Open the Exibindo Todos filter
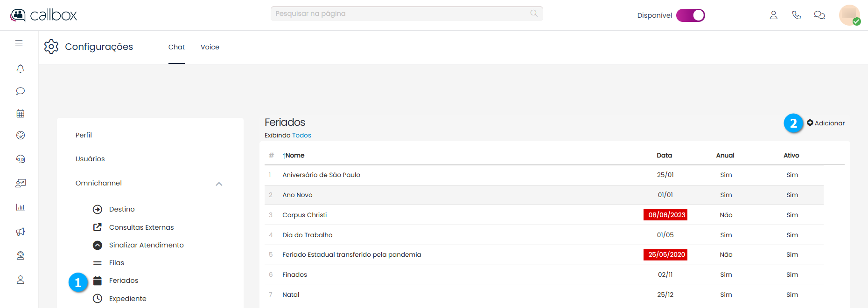The width and height of the screenshot is (868, 308). click(x=301, y=136)
